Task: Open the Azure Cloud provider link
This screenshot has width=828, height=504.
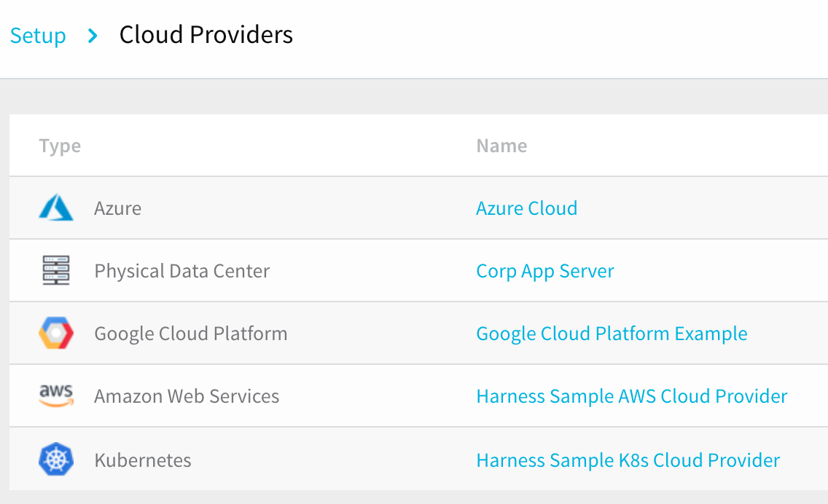Action: tap(526, 208)
